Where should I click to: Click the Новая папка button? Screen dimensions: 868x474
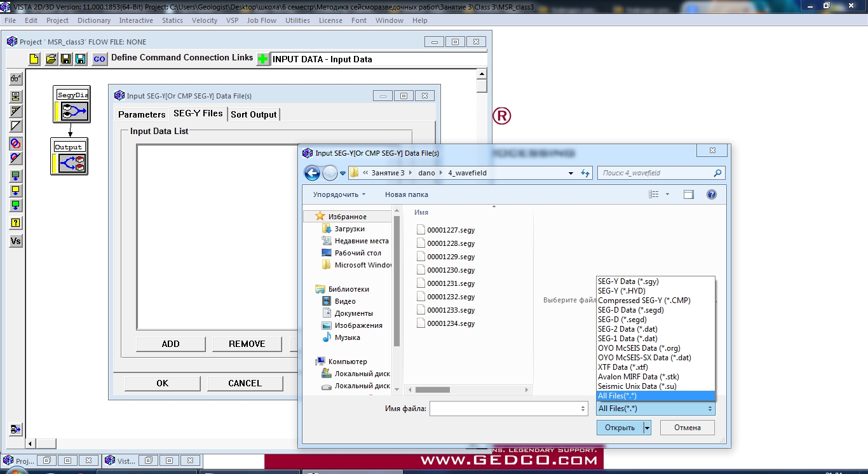pyautogui.click(x=407, y=194)
